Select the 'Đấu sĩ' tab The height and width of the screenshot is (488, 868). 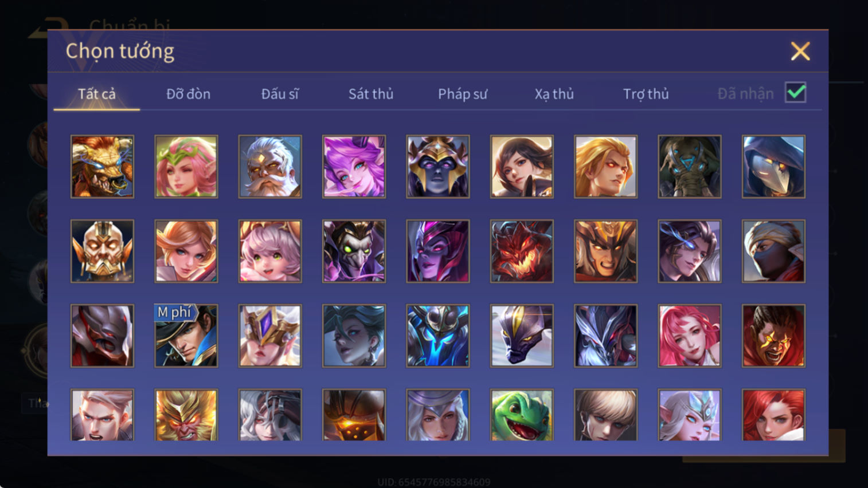pos(280,94)
